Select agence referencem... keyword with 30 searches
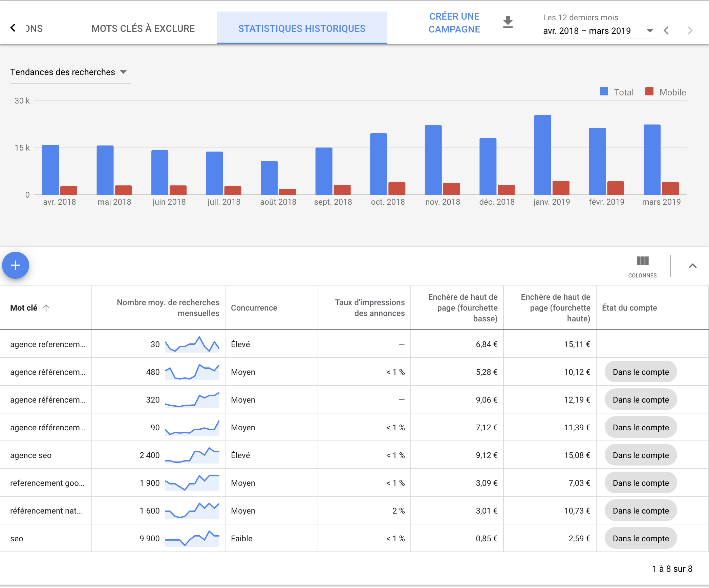 point(48,344)
